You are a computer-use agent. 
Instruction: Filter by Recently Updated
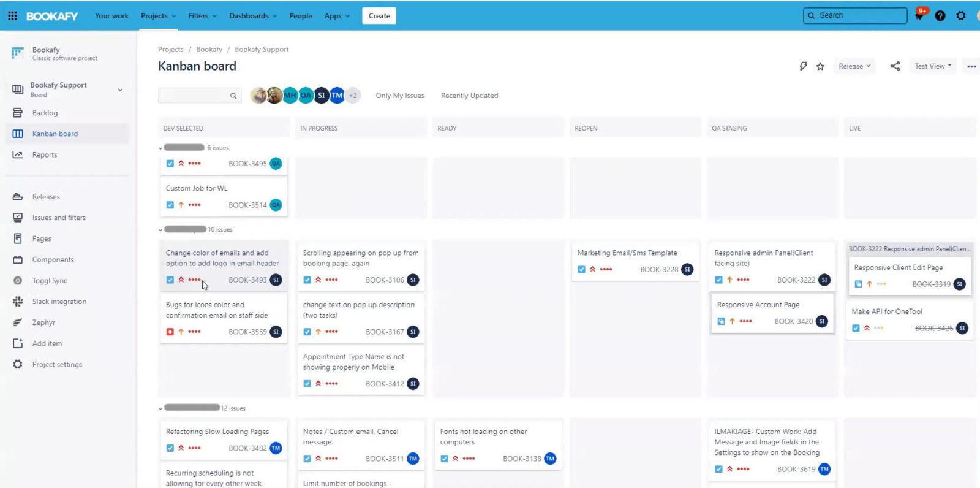click(x=470, y=96)
